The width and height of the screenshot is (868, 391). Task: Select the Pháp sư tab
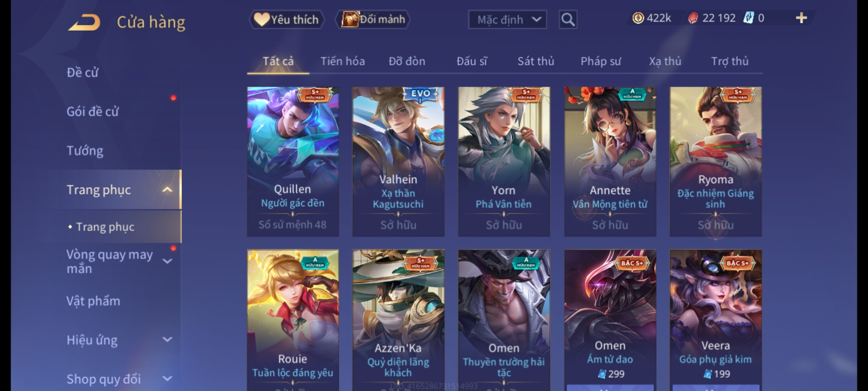click(x=601, y=61)
